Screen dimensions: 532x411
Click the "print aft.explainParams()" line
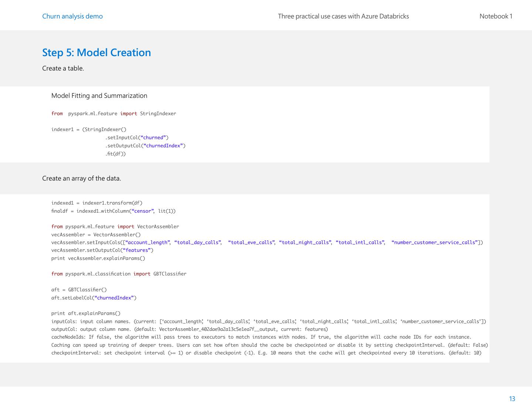pyautogui.click(x=86, y=314)
